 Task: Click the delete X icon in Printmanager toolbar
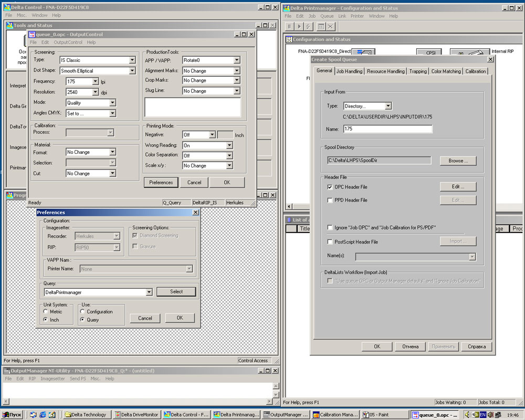point(330,26)
